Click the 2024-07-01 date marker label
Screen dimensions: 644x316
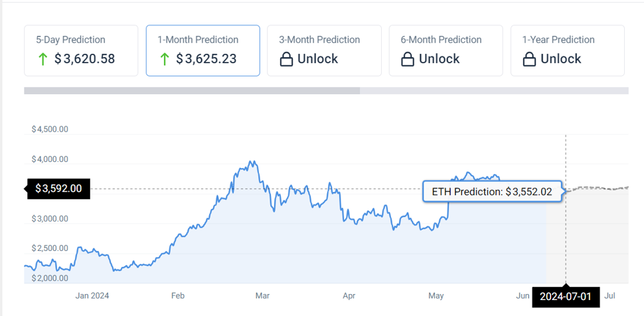point(565,296)
